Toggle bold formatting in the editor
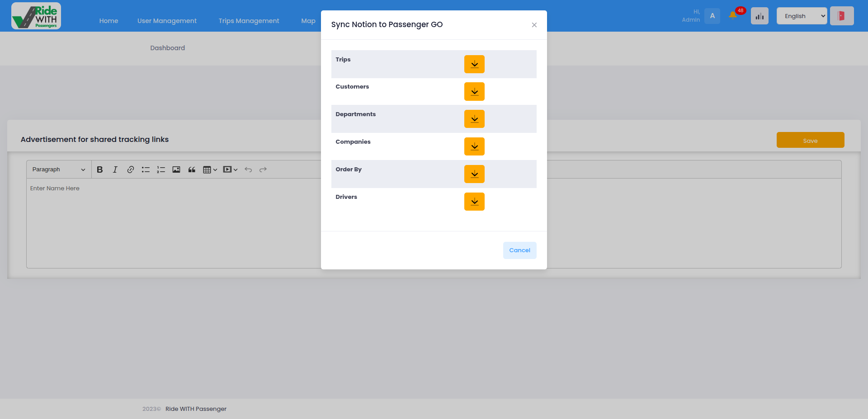This screenshot has width=868, height=419. pos(100,169)
